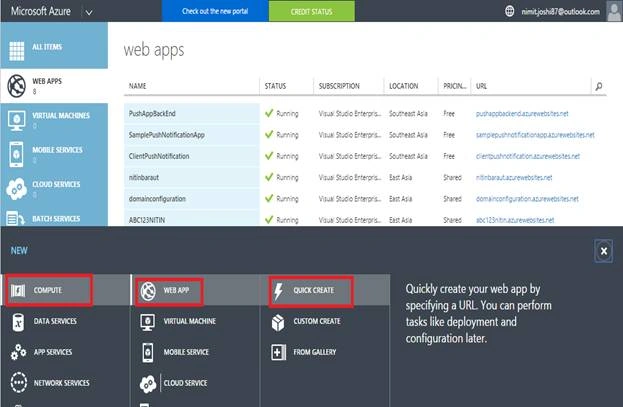Select Custom Create option

(317, 321)
